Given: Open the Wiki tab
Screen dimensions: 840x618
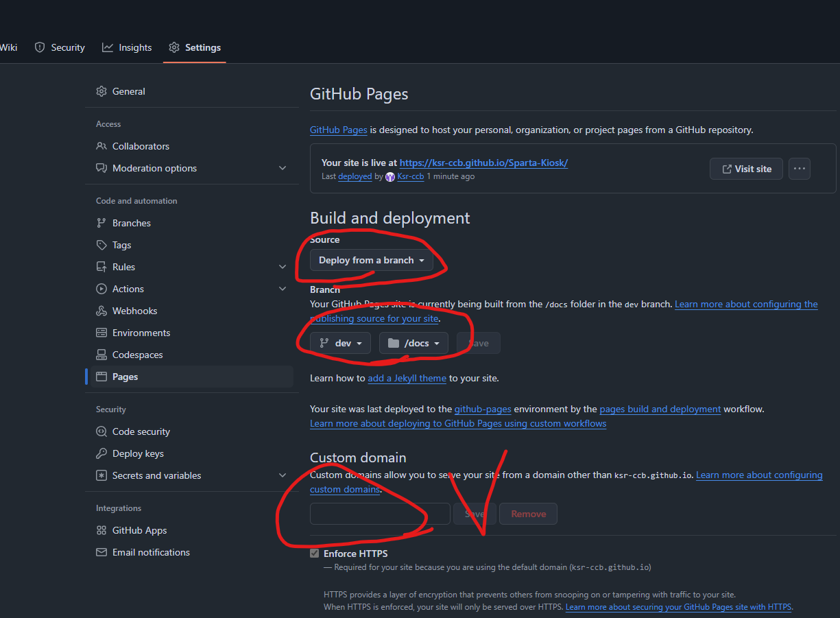Looking at the screenshot, I should (x=9, y=47).
